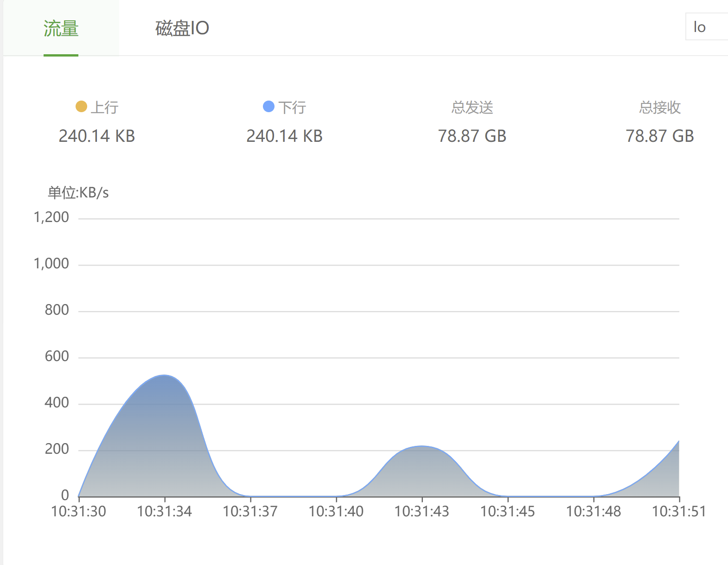The width and height of the screenshot is (728, 565).
Task: Click the 400 y-axis label
Action: (x=57, y=402)
